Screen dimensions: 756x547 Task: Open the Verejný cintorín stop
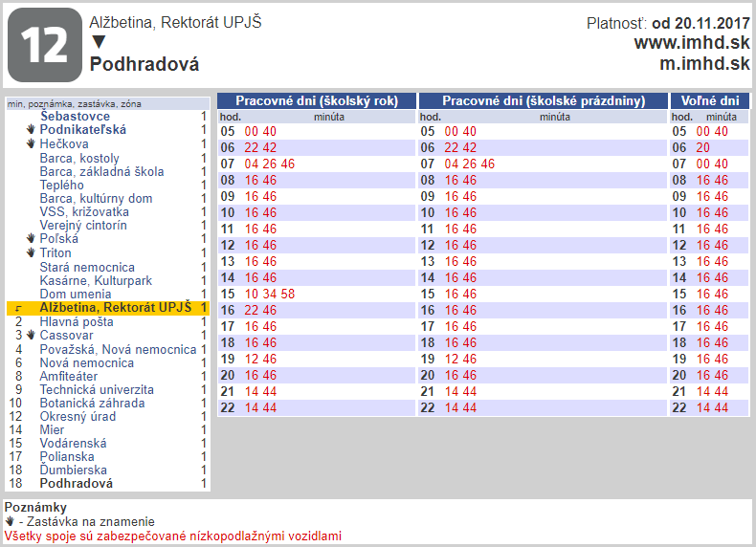pyautogui.click(x=83, y=225)
